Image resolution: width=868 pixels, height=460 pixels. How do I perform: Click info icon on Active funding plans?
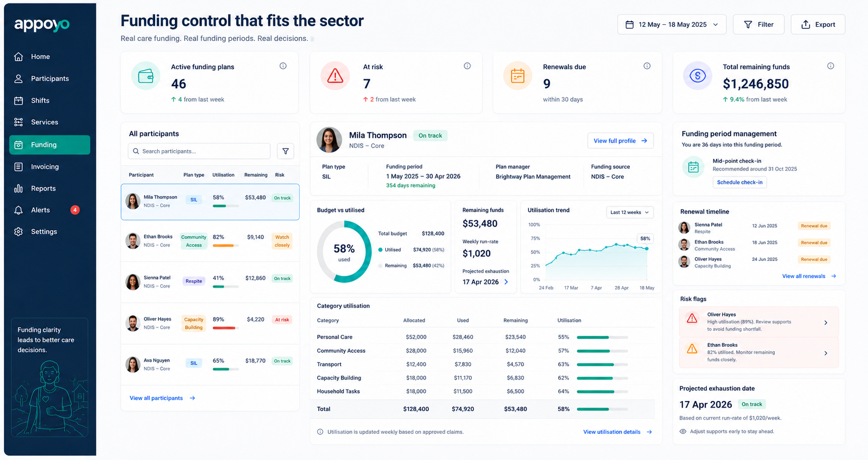[283, 66]
